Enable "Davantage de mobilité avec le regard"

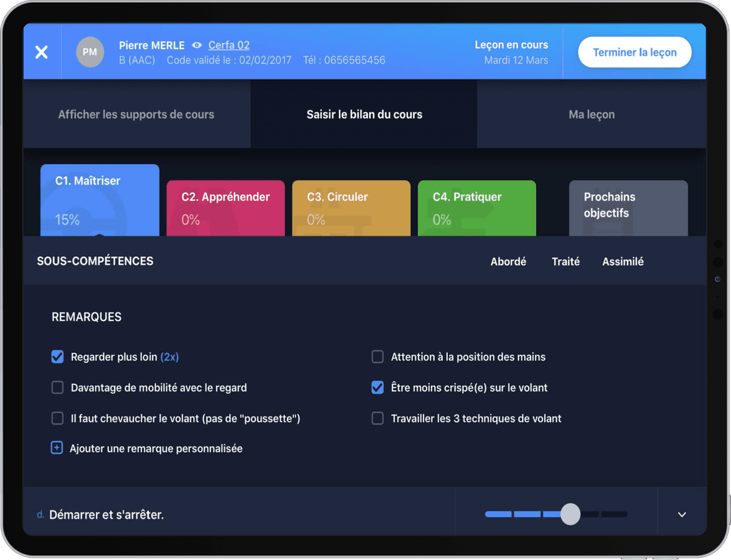point(57,387)
